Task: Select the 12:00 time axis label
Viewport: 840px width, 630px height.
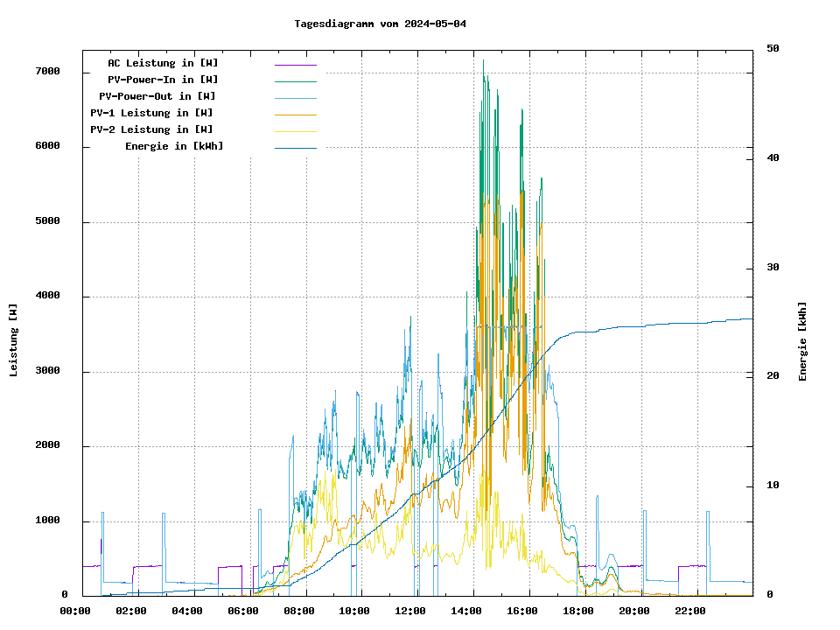Action: (410, 611)
